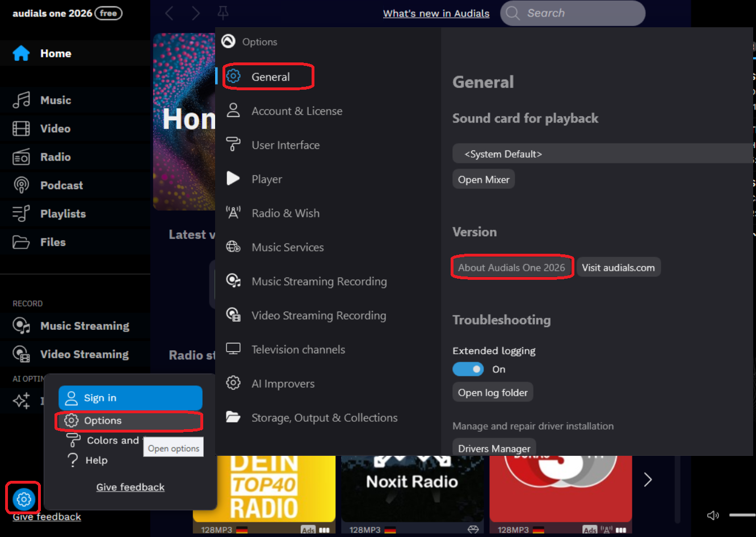Click the Radio & Wish antenna icon
Screen dimensions: 756x537
(x=233, y=213)
